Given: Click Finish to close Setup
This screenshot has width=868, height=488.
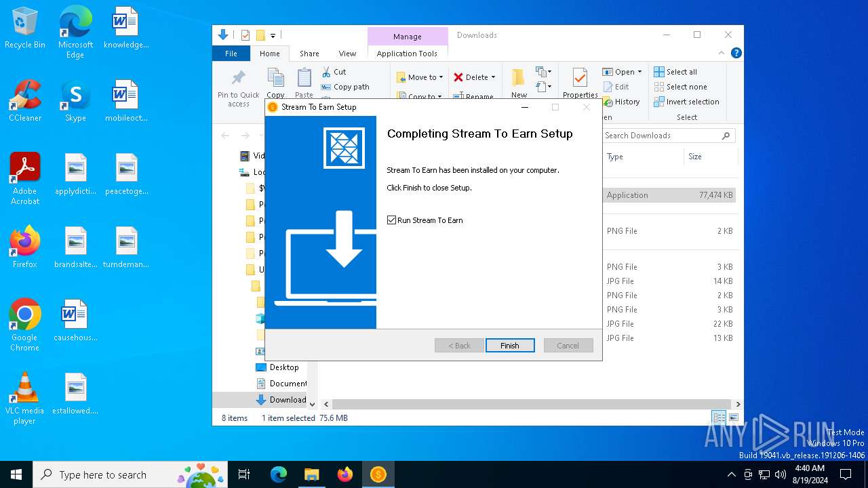Looking at the screenshot, I should [510, 346].
